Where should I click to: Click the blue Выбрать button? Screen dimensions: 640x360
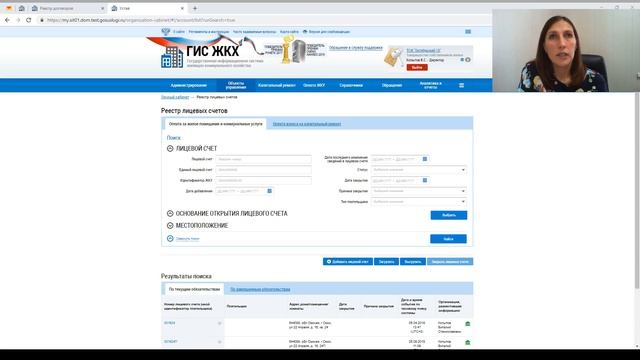coord(449,215)
